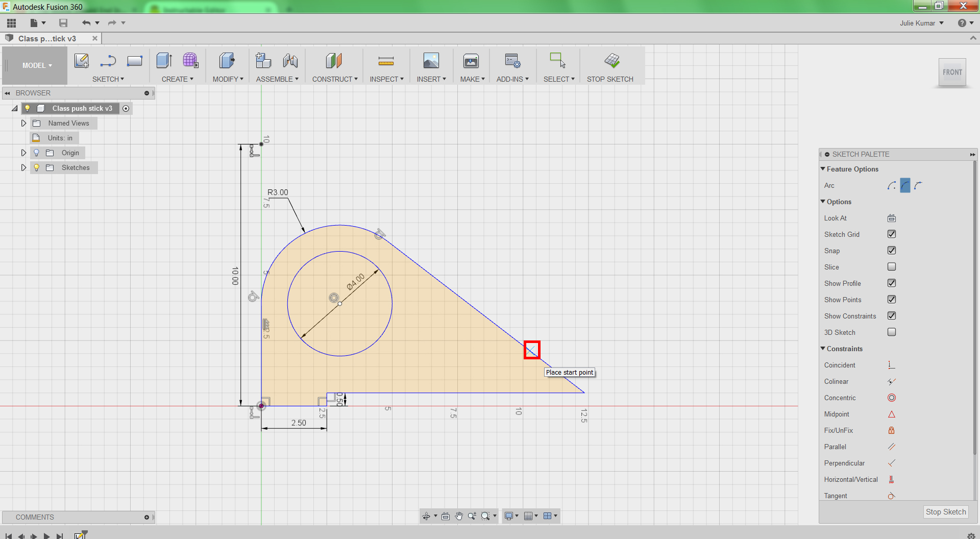Click the Orbit icon in navigation bar
Screen dimensions: 980x539
(426, 516)
